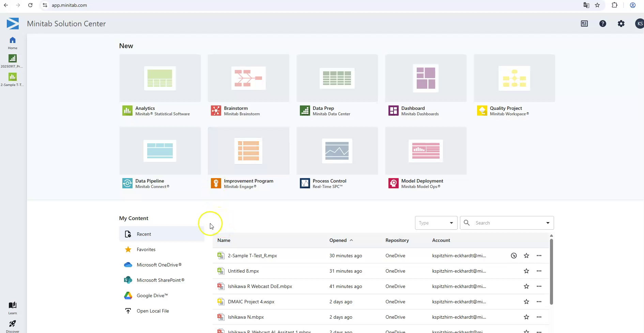Launch Minitab Brainstorm from the New section

(248, 86)
